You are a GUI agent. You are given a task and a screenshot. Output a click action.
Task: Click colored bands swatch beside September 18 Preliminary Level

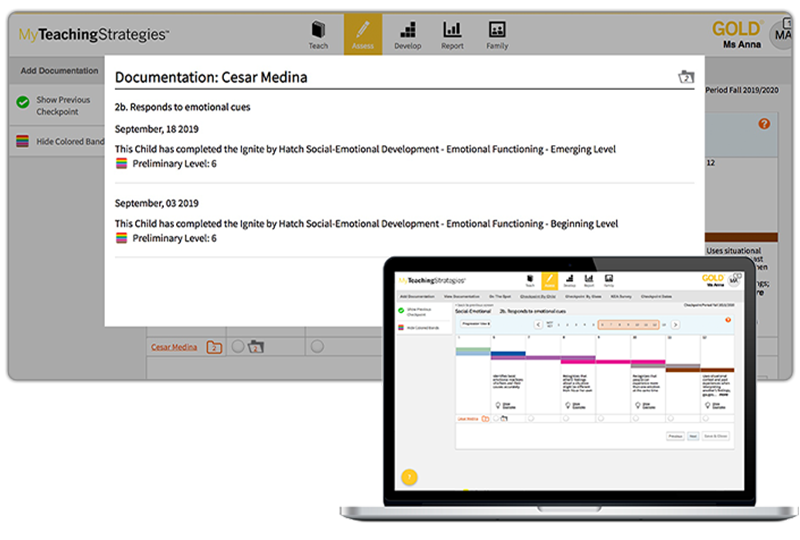click(x=121, y=164)
